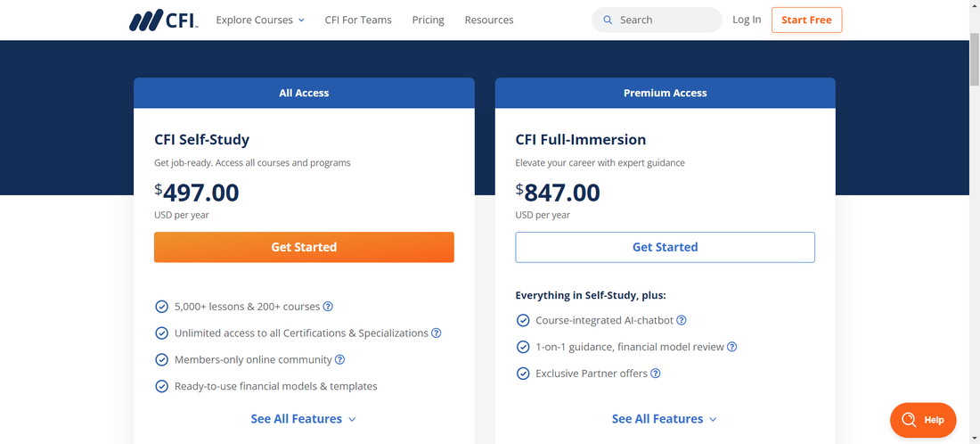Open CFI For Teams menu item
Screen dimensions: 980x444
pyautogui.click(x=358, y=20)
